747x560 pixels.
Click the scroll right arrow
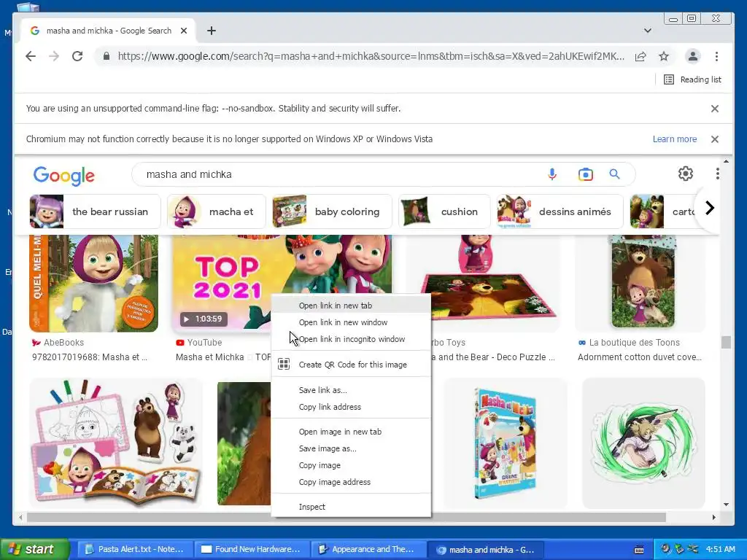point(713,517)
